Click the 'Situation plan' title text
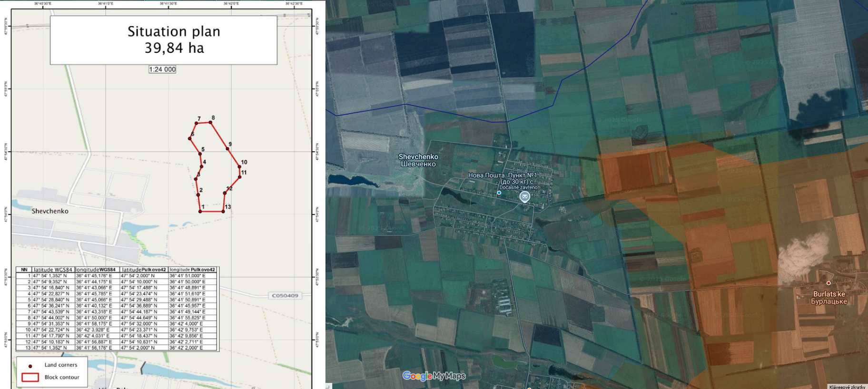 [x=174, y=31]
